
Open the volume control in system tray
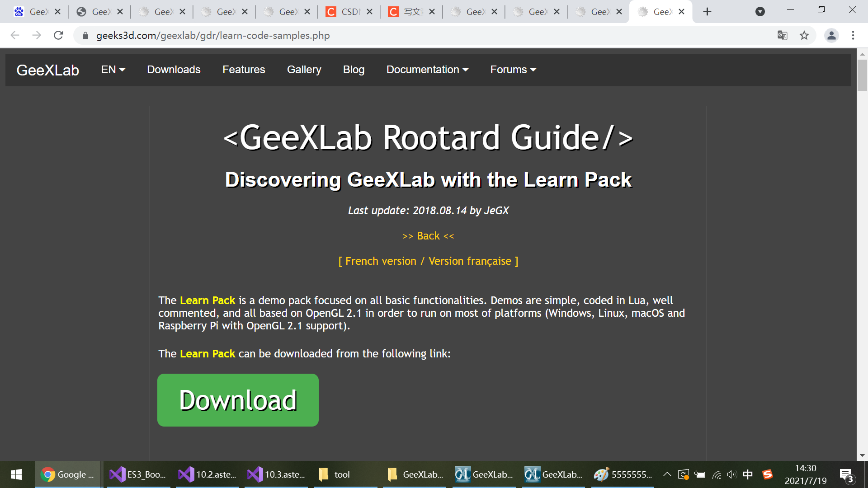coord(732,474)
